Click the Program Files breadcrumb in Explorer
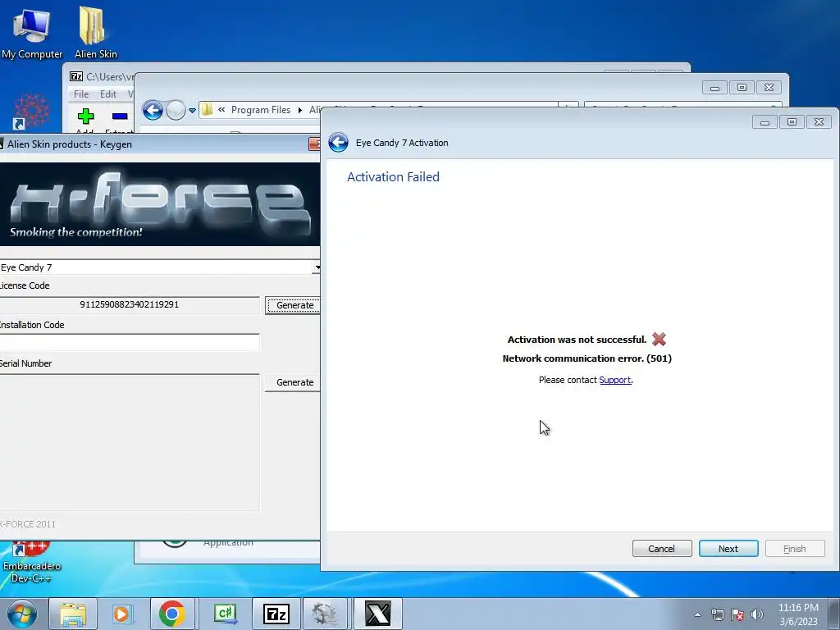840x630 pixels. 260,110
